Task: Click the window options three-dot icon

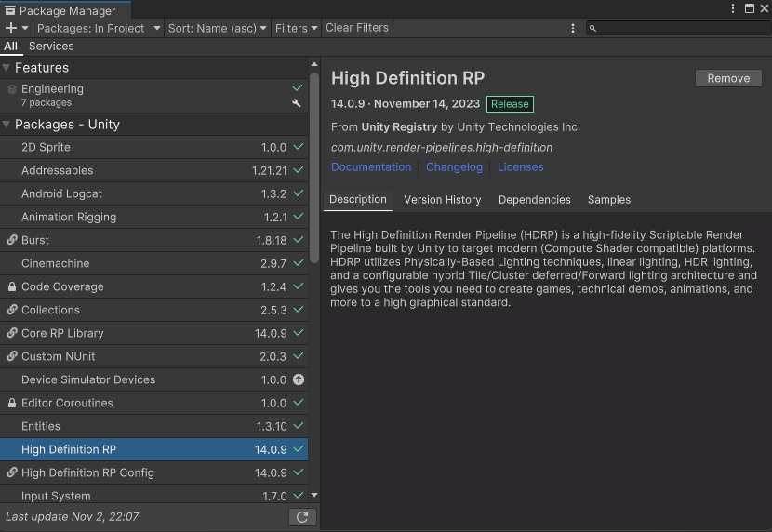Action: click(733, 8)
